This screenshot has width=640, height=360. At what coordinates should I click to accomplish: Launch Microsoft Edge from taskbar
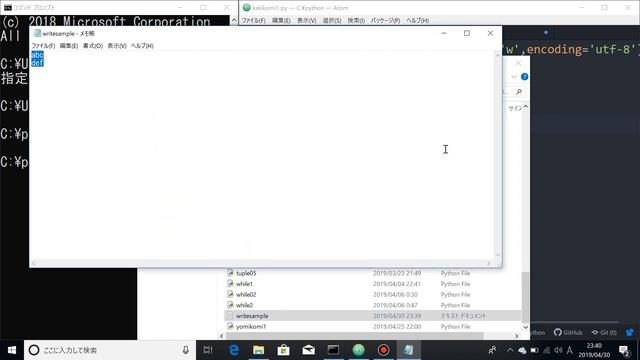pyautogui.click(x=234, y=350)
